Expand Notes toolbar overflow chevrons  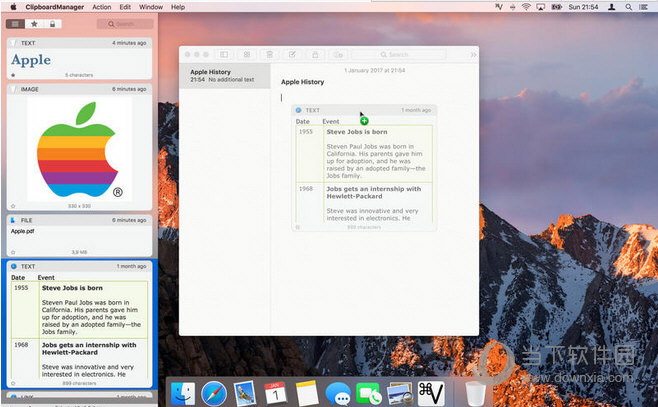[473, 55]
